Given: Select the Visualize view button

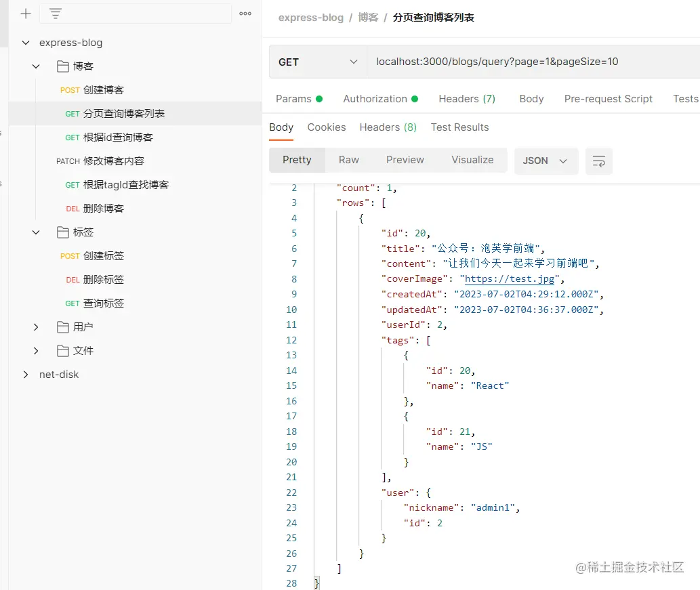Looking at the screenshot, I should coord(472,161).
